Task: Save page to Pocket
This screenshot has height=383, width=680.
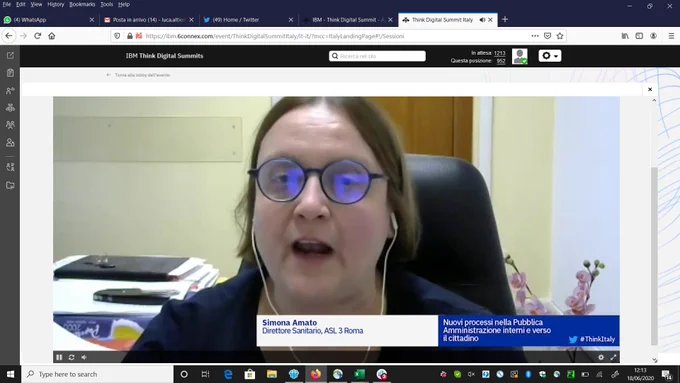Action: point(547,36)
